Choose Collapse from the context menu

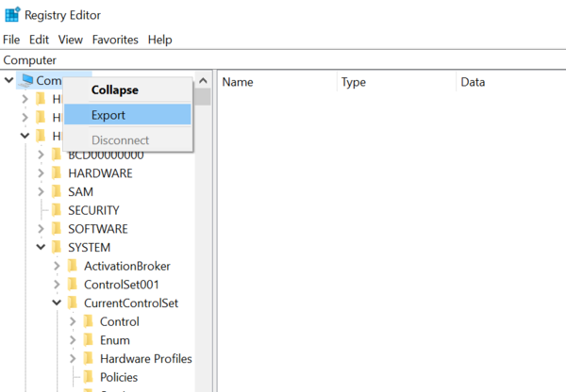[x=127, y=90]
